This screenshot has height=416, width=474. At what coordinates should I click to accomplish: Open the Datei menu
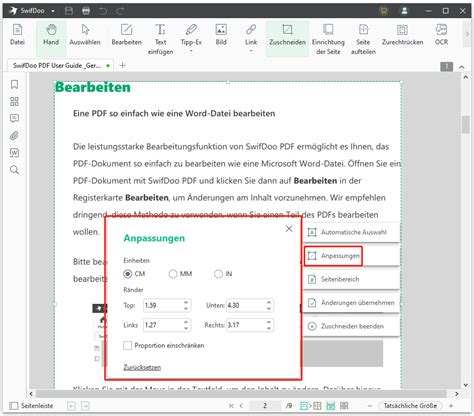[17, 35]
